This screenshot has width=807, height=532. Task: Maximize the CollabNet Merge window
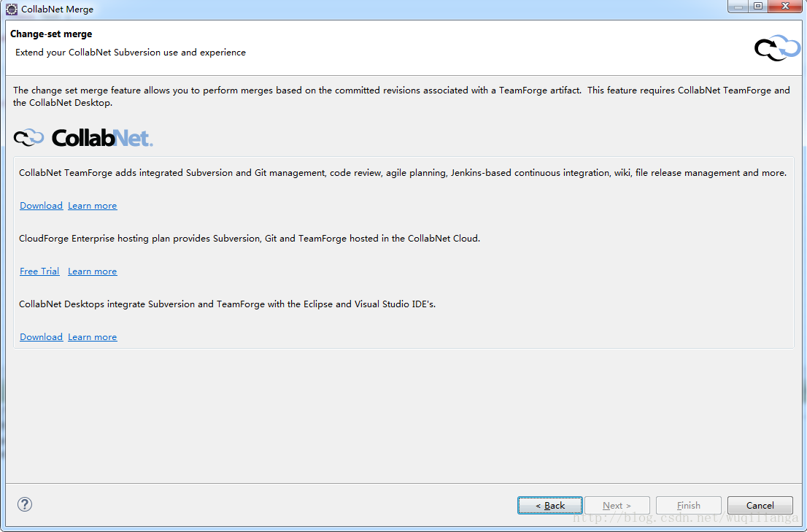coord(758,6)
